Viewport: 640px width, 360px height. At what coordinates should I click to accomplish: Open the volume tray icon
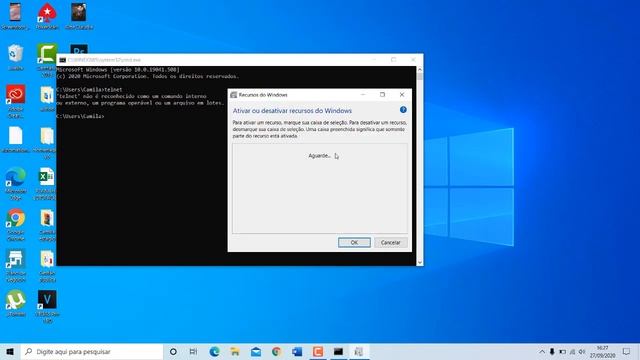[582, 351]
